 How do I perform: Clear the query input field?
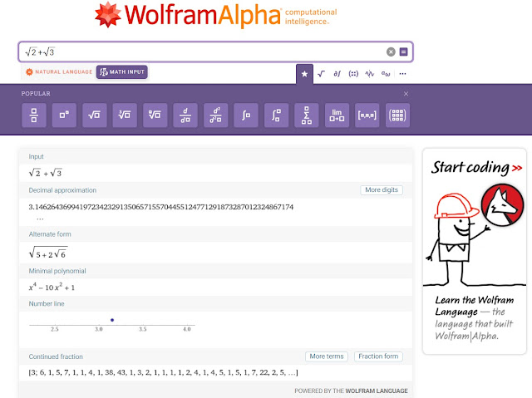tap(391, 52)
